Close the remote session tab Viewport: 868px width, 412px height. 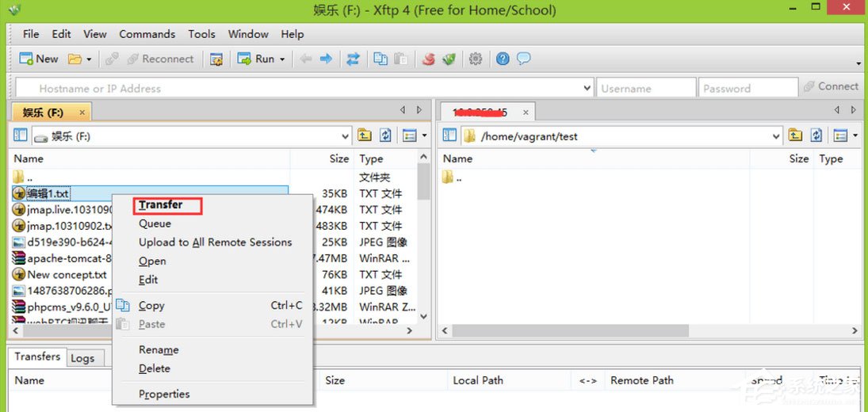click(526, 113)
